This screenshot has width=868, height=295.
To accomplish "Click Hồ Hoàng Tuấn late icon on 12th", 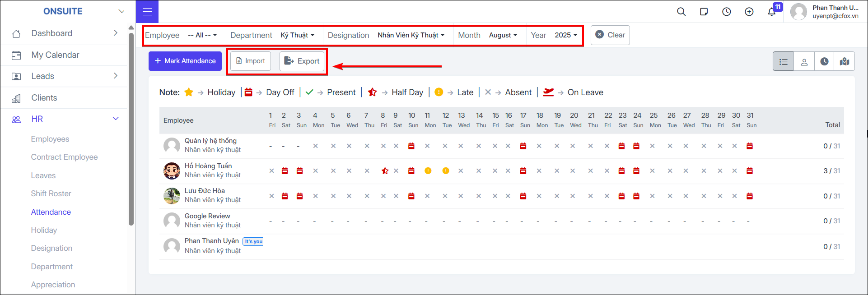I will coord(446,171).
